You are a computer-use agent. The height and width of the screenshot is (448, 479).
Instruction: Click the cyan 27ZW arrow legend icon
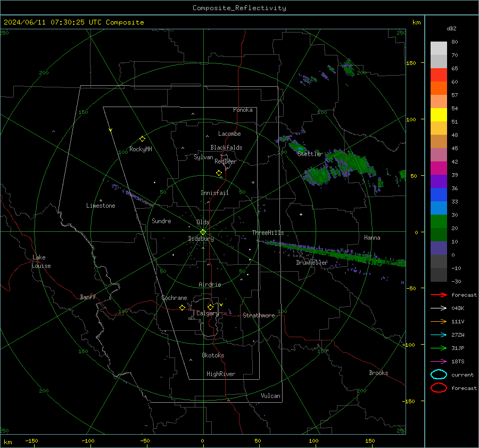[439, 335]
